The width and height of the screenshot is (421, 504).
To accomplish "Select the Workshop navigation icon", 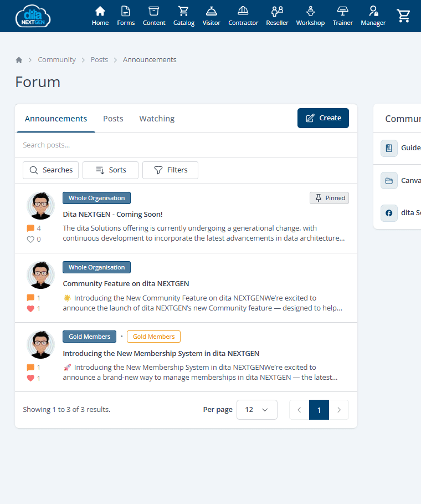I will pyautogui.click(x=310, y=11).
